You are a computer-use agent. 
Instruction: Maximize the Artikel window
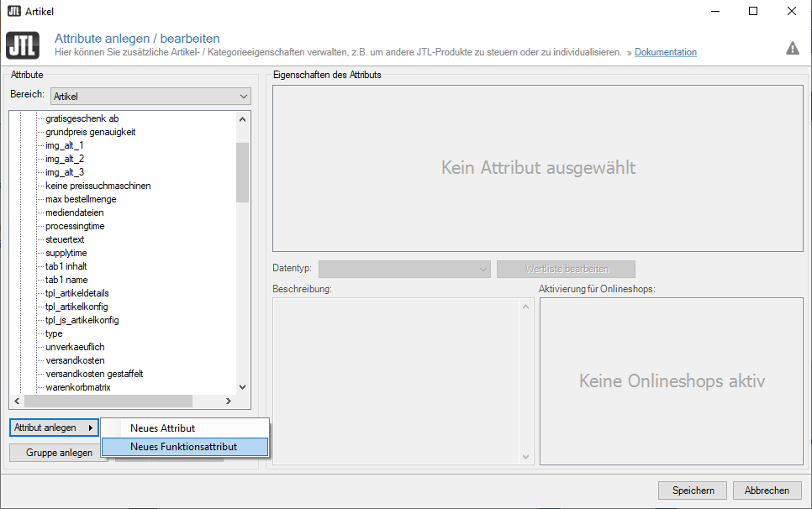tap(753, 12)
